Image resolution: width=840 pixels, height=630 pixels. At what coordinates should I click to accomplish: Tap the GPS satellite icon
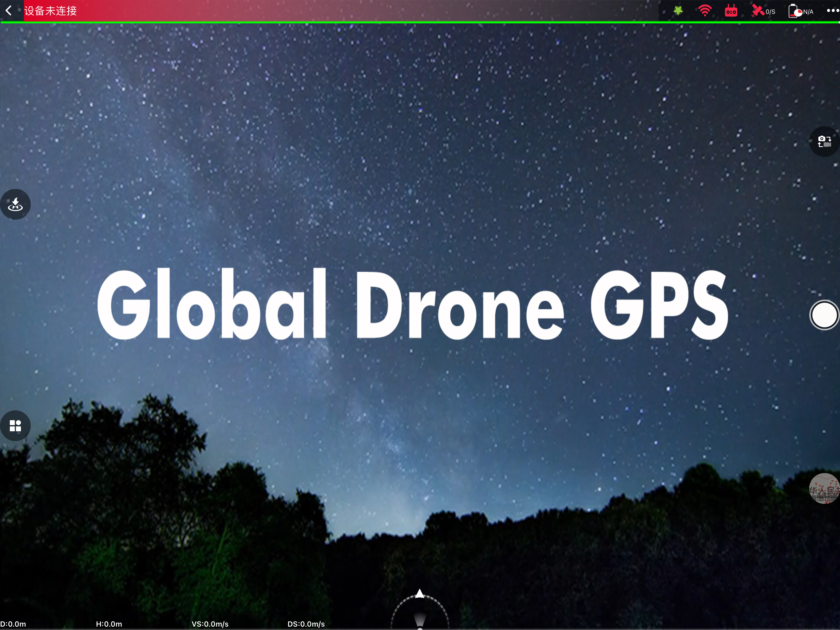758,11
